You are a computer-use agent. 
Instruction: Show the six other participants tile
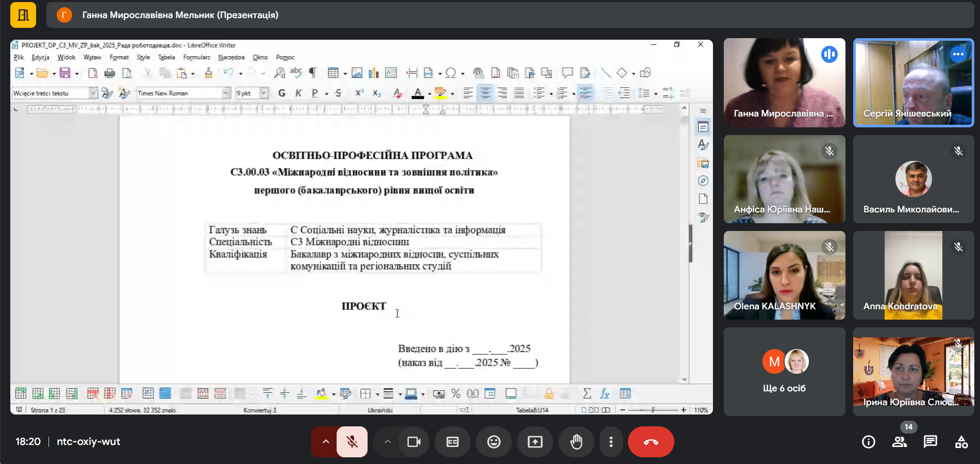point(784,372)
